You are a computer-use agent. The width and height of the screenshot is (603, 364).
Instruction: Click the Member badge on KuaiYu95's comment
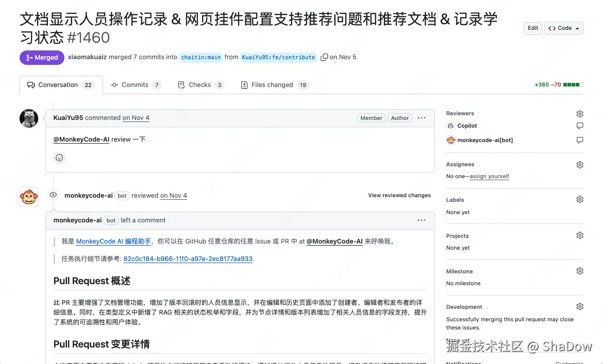(371, 118)
